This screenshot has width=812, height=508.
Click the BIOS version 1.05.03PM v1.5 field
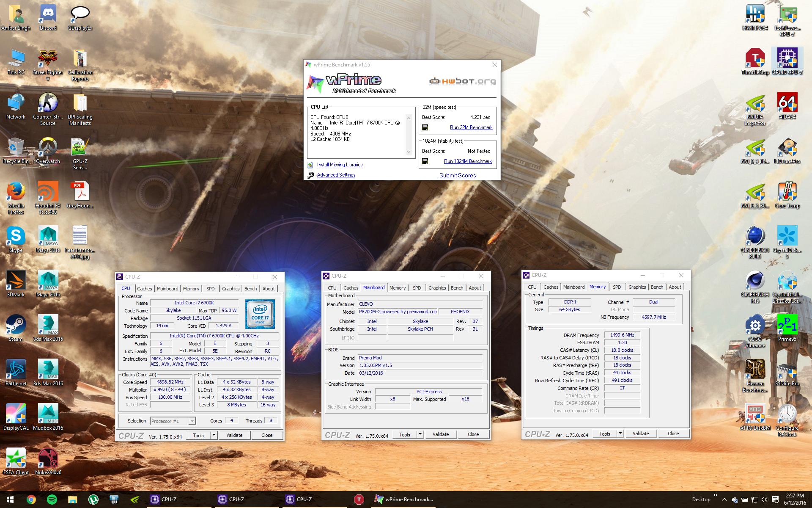tap(420, 365)
